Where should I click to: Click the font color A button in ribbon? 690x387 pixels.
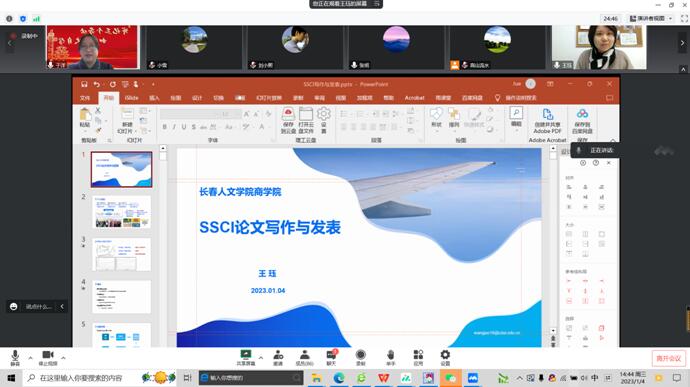pos(262,127)
